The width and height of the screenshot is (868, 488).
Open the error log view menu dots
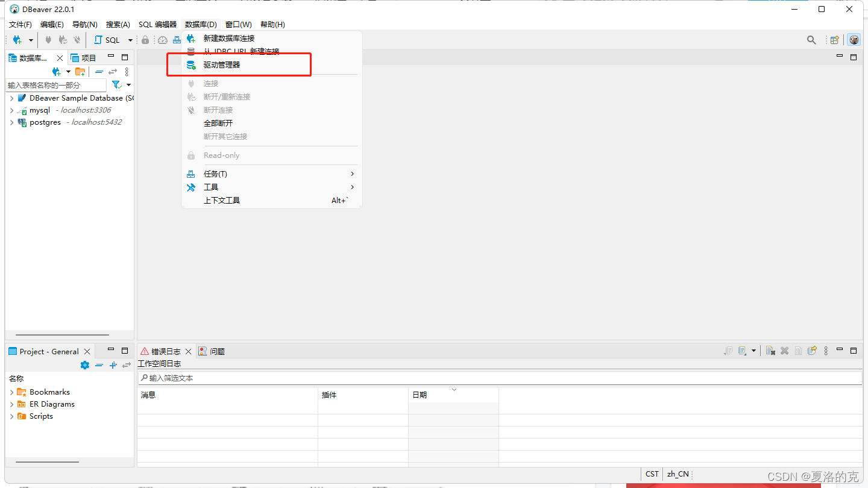coord(826,351)
